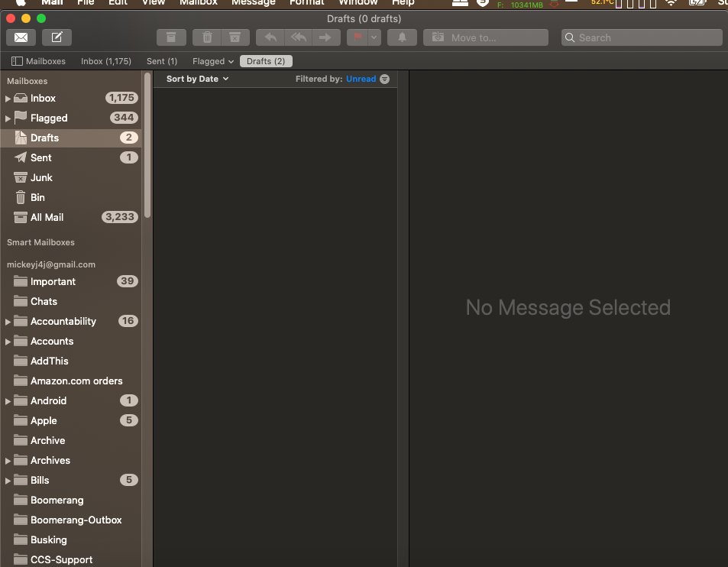Click the Unread filter link
Screen dimensions: 728x567
(x=361, y=79)
